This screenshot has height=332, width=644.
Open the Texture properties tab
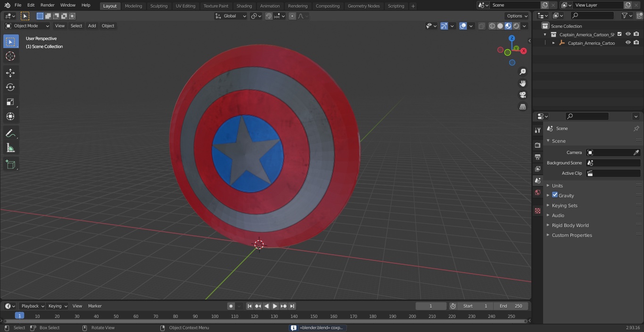tap(537, 211)
